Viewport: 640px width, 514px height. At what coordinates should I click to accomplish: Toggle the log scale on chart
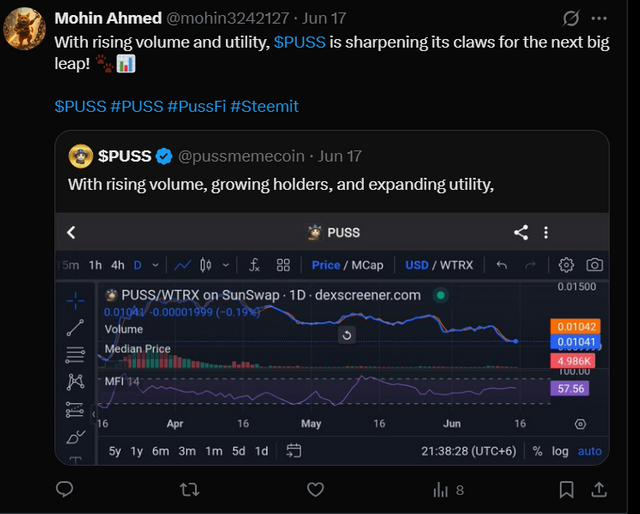click(x=560, y=451)
